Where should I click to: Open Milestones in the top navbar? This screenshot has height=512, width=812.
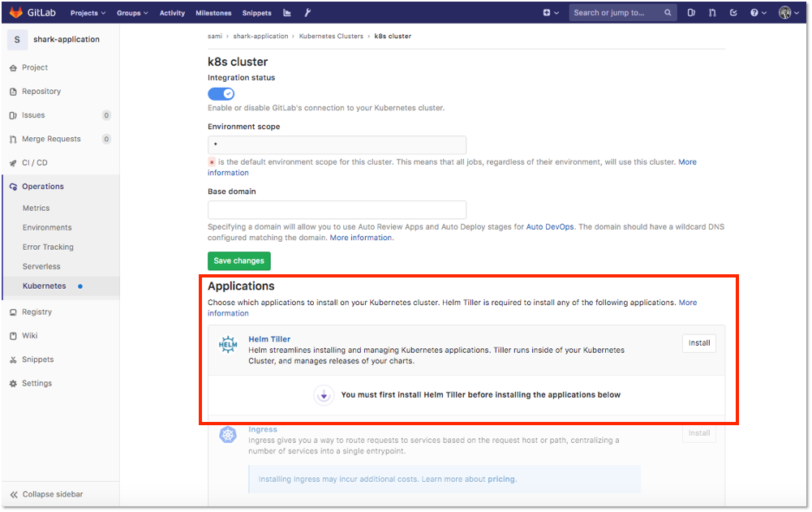pos(213,13)
